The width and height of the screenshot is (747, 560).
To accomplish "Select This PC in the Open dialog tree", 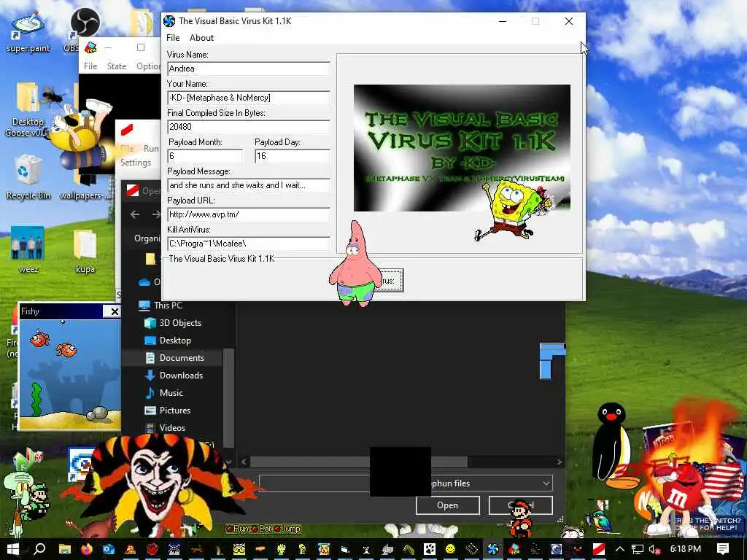I will click(168, 306).
